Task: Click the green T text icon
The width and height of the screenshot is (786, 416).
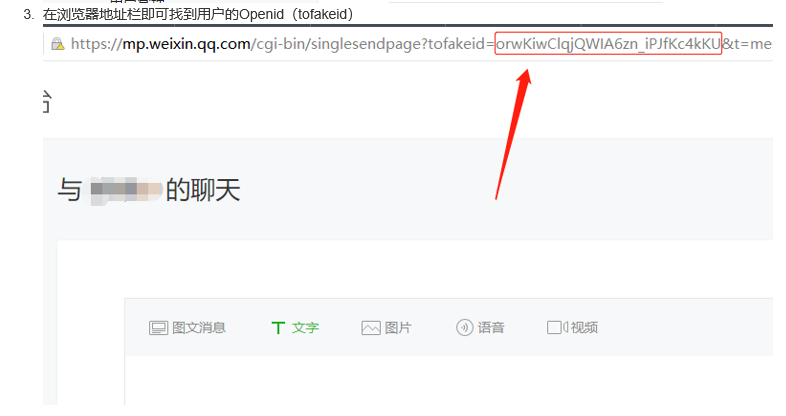Action: click(278, 328)
